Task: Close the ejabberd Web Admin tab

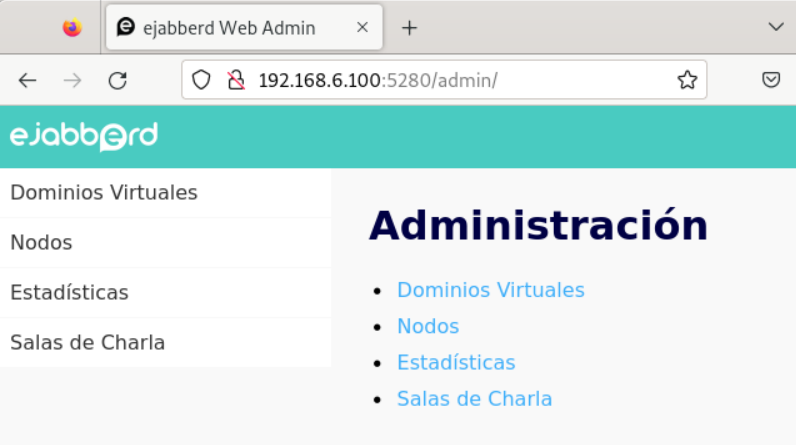Action: click(361, 28)
